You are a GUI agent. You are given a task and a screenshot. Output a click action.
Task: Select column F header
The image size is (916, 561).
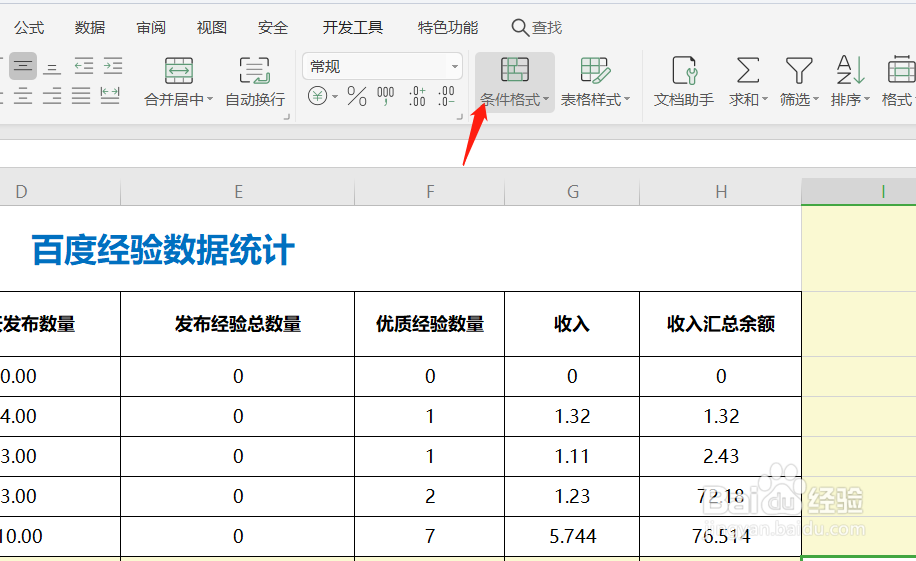click(430, 192)
